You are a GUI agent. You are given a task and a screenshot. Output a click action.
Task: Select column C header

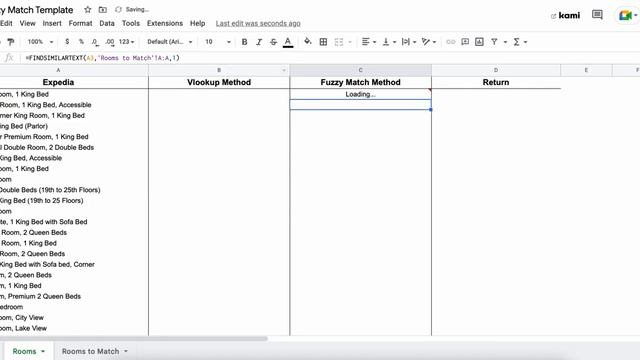(x=360, y=70)
